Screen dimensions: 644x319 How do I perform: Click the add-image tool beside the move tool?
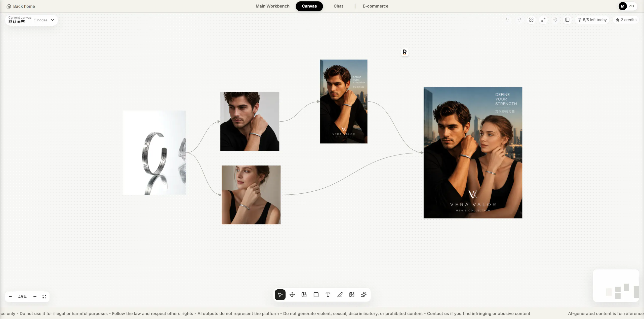click(304, 295)
